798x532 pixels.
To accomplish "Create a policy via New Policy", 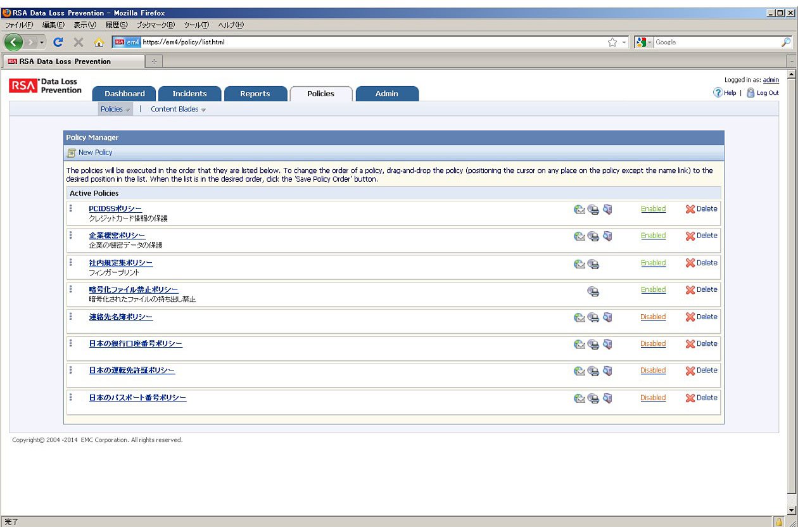I will [x=90, y=153].
